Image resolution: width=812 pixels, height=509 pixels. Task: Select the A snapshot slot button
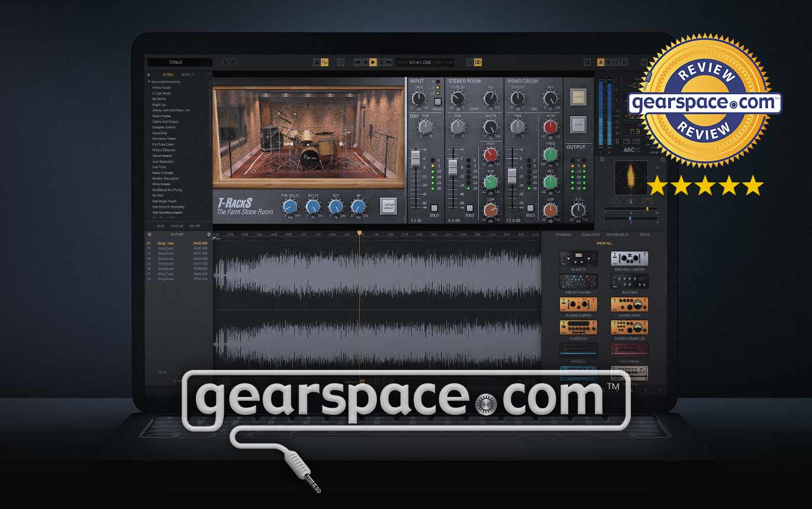pyautogui.click(x=600, y=62)
